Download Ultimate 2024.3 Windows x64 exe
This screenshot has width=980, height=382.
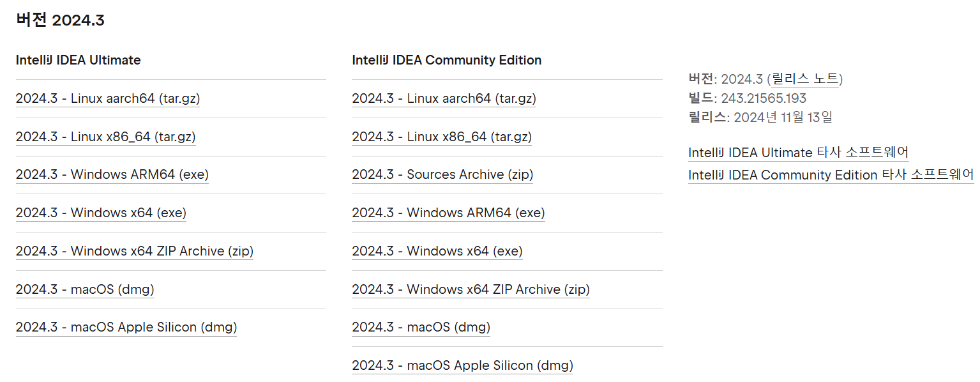101,213
